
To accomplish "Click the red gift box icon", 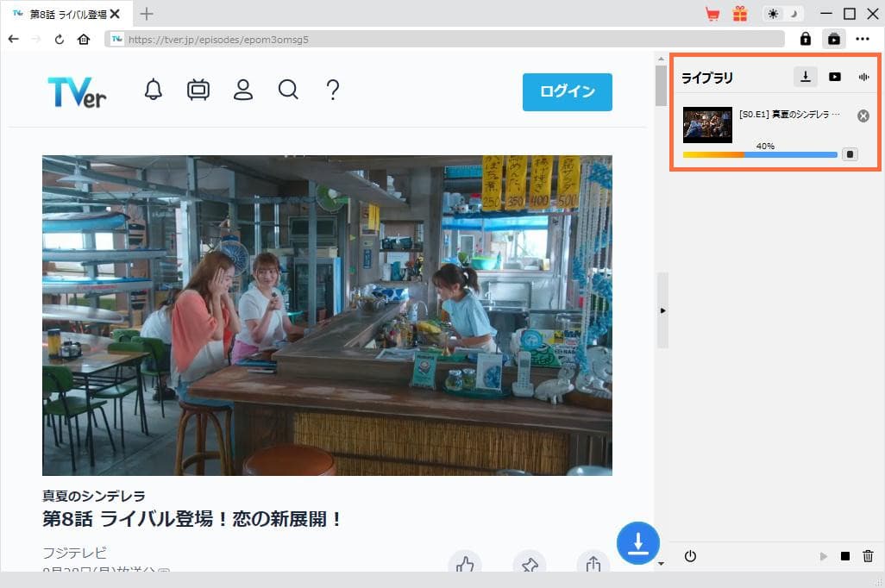I will 740,14.
